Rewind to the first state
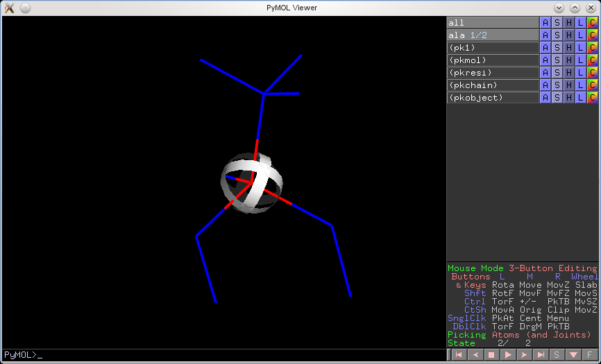Image resolution: width=601 pixels, height=364 pixels. (458, 355)
